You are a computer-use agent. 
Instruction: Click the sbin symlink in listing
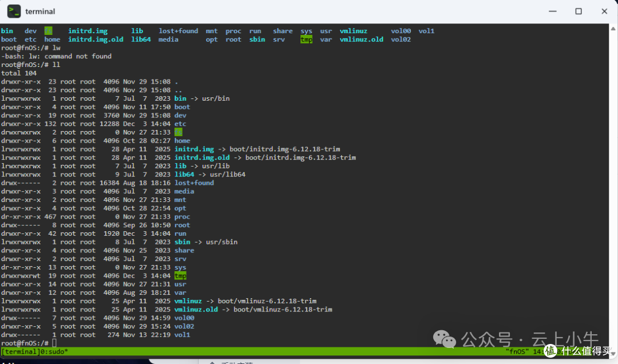182,242
